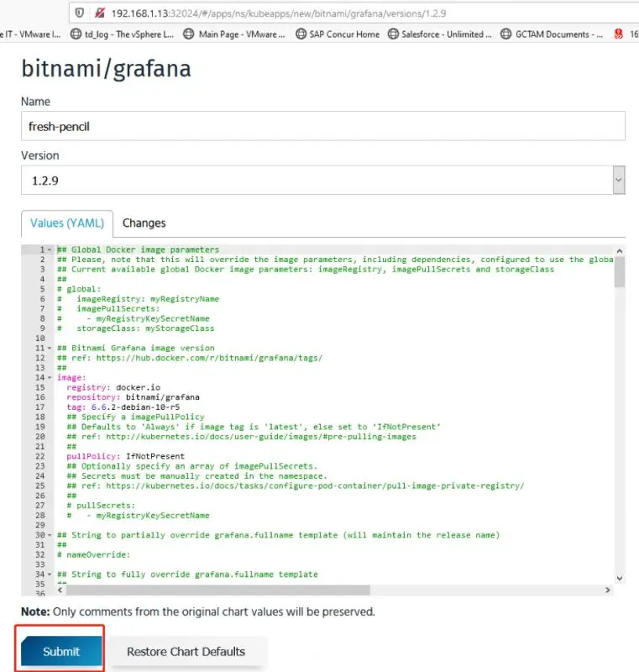Image resolution: width=639 pixels, height=672 pixels.
Task: Click horizontal scrollbar right arrow
Action: tap(608, 591)
